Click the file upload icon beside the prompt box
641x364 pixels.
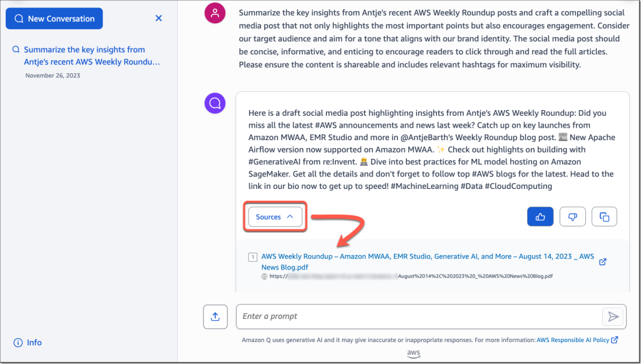click(215, 316)
